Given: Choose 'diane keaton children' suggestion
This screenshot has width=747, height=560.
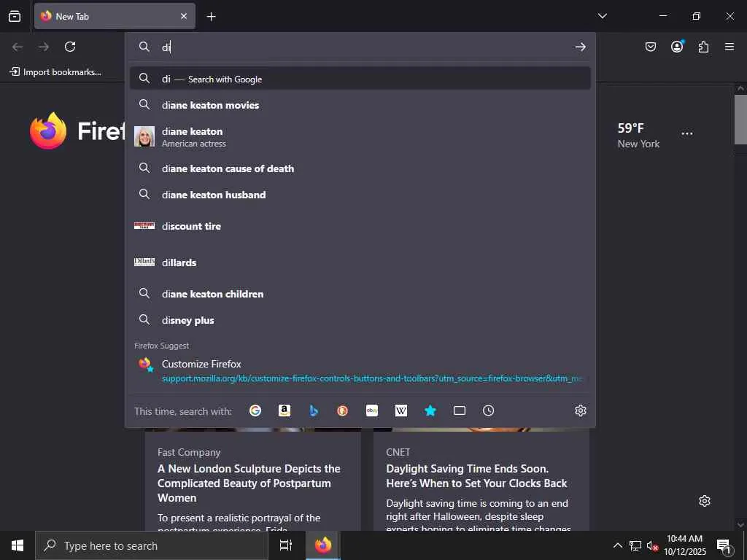Looking at the screenshot, I should click(x=360, y=294).
